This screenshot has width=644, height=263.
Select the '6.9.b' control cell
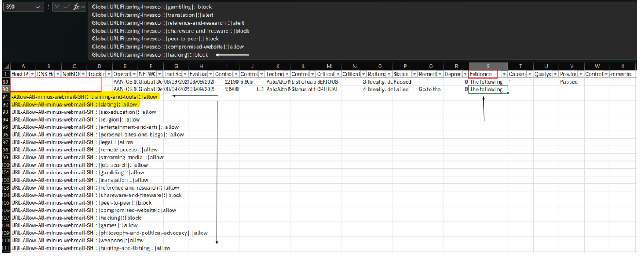(252, 81)
